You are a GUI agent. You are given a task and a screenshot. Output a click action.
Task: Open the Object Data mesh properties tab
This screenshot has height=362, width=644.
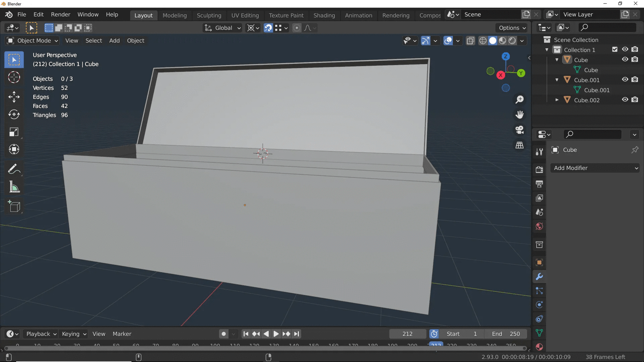tap(539, 333)
